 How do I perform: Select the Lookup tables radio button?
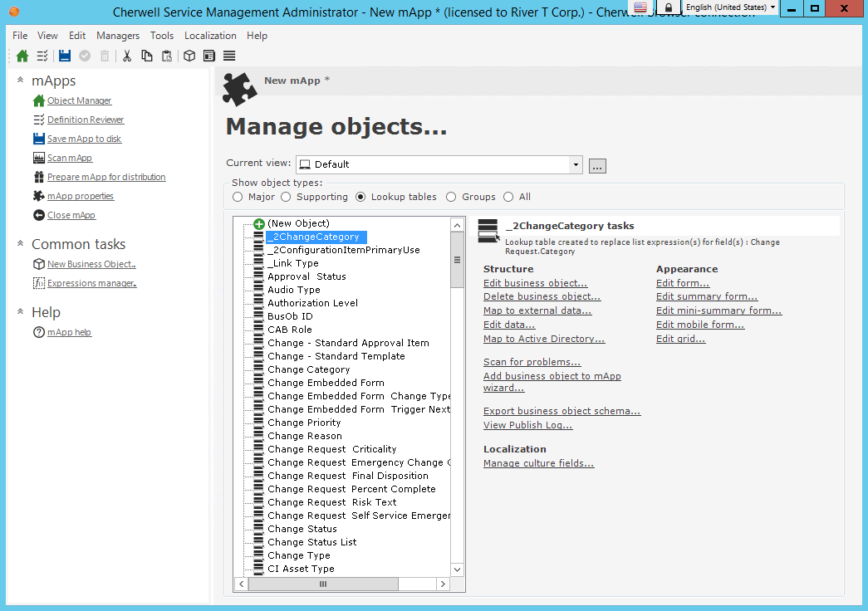pos(360,197)
